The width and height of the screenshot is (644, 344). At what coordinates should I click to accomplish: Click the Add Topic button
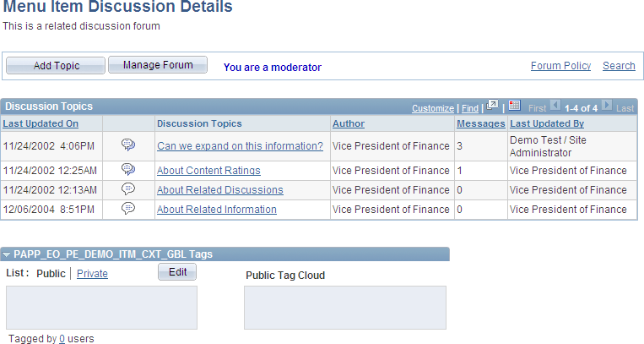(56, 65)
